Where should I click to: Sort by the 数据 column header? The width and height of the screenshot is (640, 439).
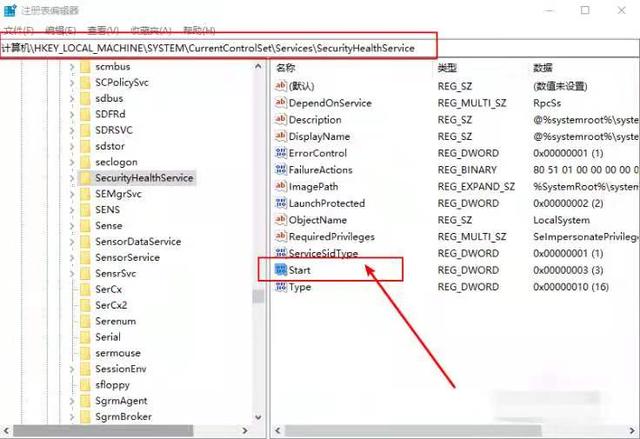(543, 68)
